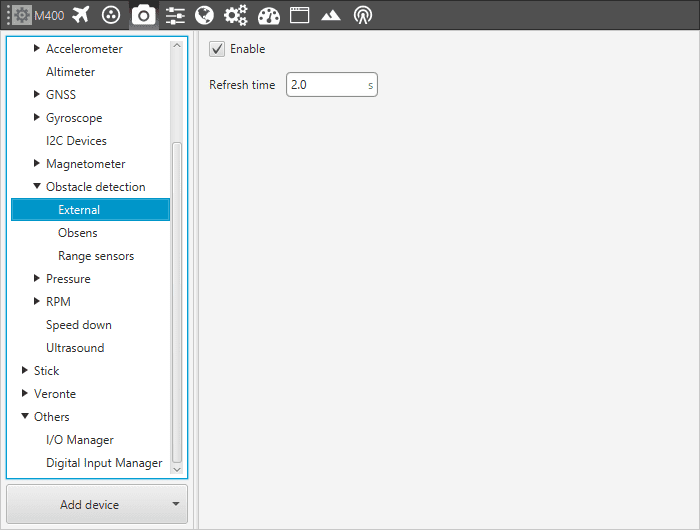700x530 pixels.
Task: Click the gauge dashboard icon
Action: click(269, 16)
